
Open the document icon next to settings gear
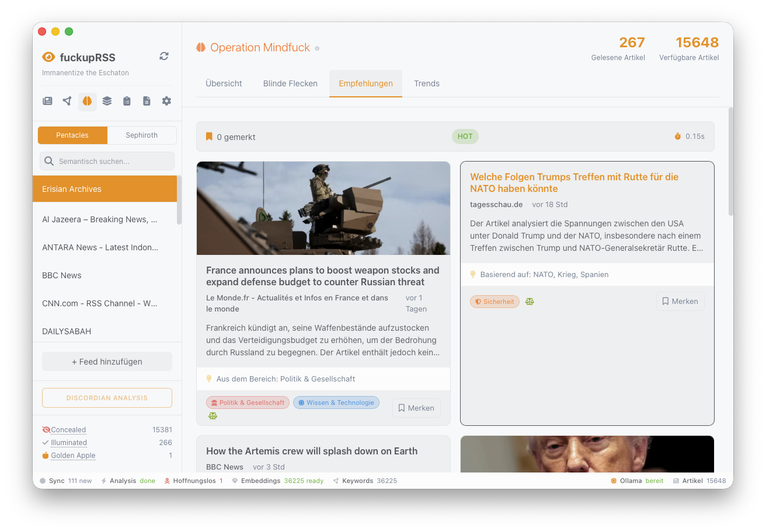[x=147, y=101]
